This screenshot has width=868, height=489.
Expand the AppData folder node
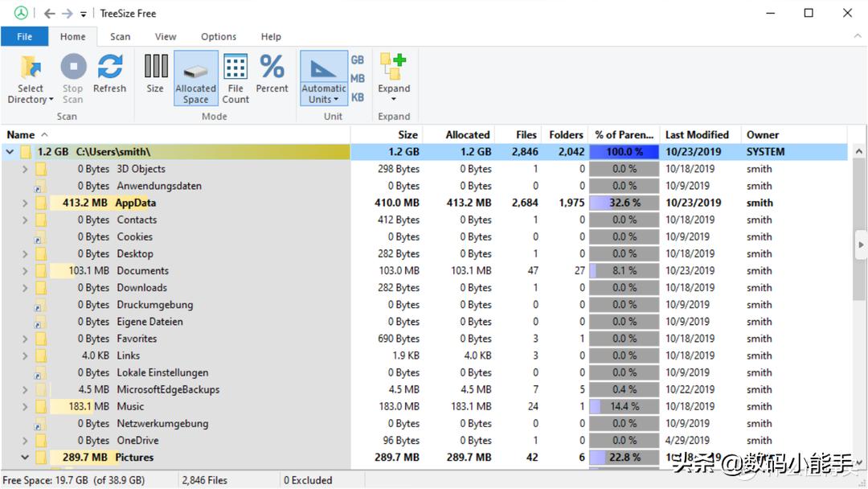25,203
